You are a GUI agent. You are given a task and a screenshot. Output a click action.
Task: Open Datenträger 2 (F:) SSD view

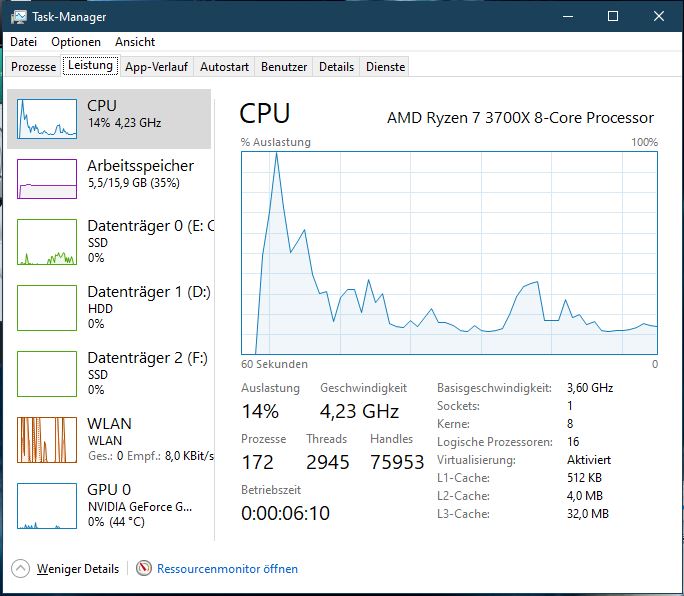pyautogui.click(x=109, y=373)
